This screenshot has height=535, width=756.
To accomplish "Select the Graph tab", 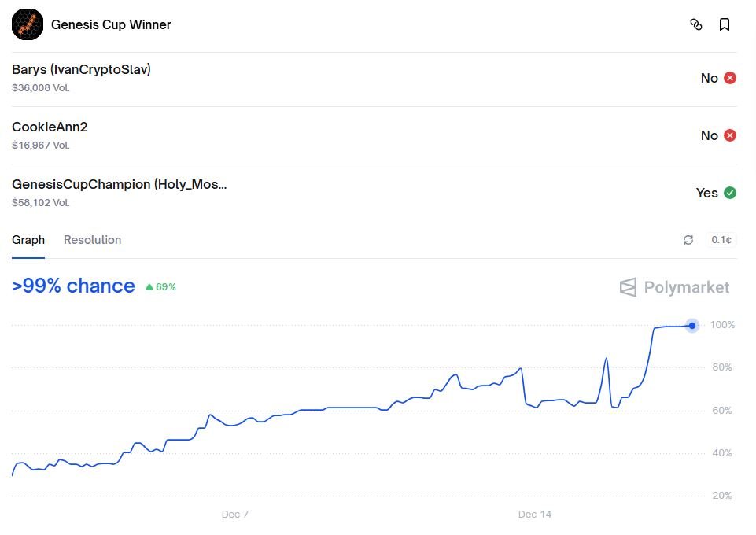I will pyautogui.click(x=28, y=240).
